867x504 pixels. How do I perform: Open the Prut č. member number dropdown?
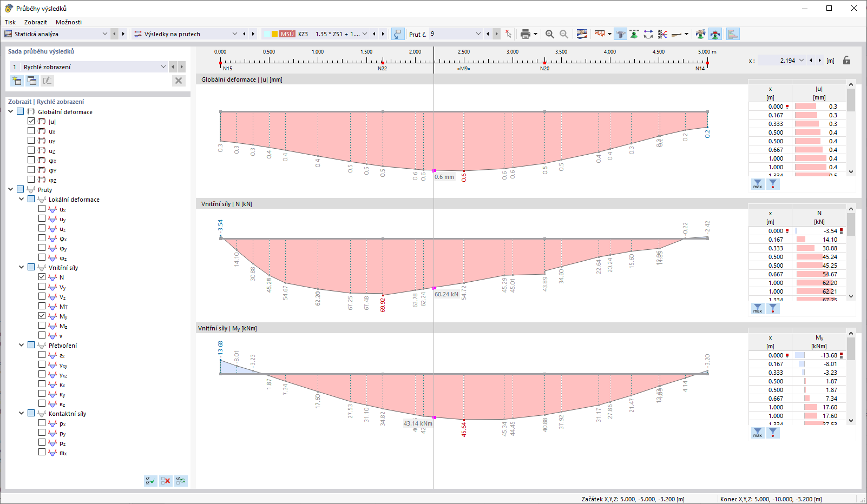pos(478,34)
